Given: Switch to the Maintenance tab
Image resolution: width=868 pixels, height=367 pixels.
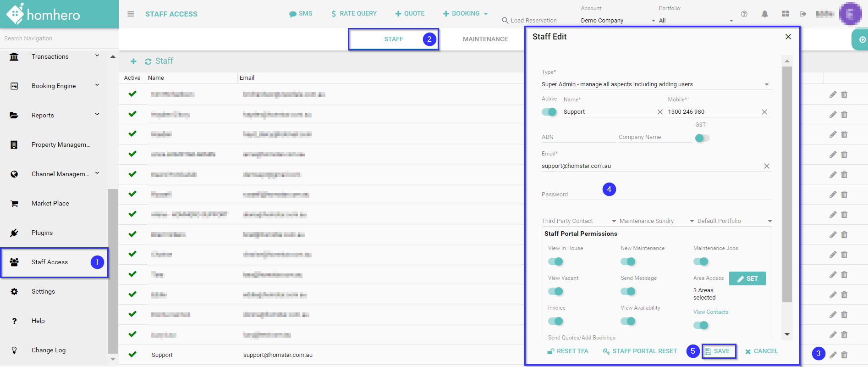Looking at the screenshot, I should (x=485, y=39).
